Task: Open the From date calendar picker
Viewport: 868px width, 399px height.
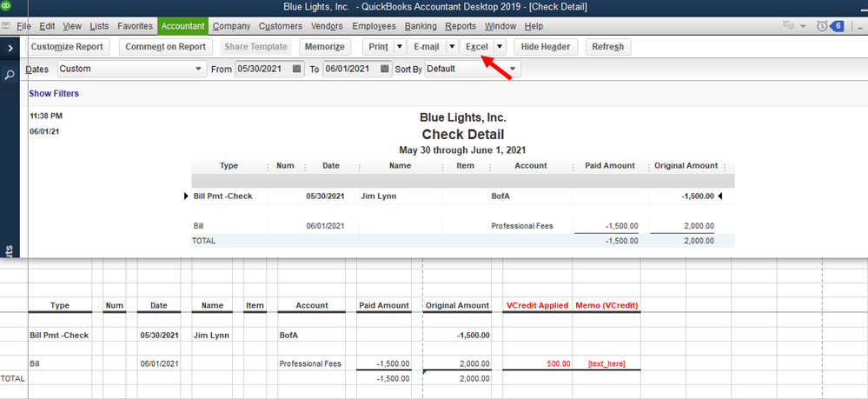Action: (x=296, y=70)
